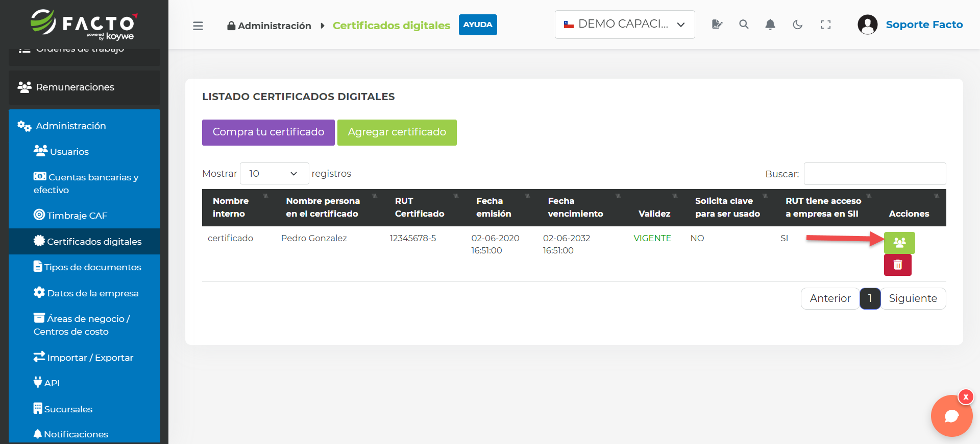980x444 pixels.
Task: Open the search magnifier icon
Action: (x=744, y=24)
